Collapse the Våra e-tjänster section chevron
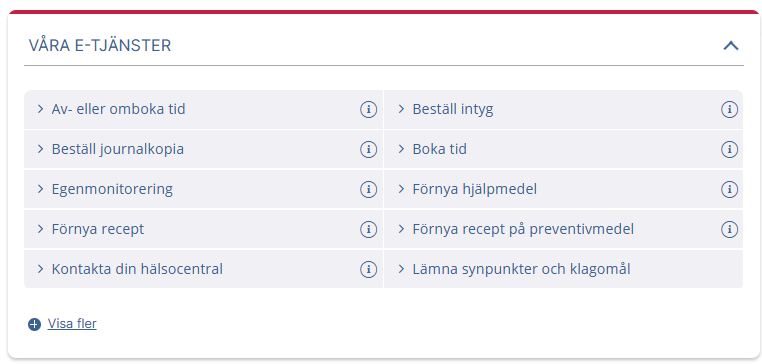The width and height of the screenshot is (762, 364). 731,46
